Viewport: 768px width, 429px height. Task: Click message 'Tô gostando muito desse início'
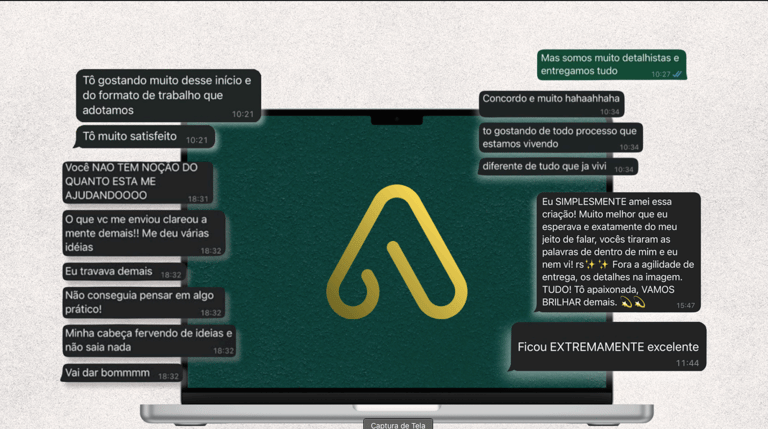click(x=168, y=95)
